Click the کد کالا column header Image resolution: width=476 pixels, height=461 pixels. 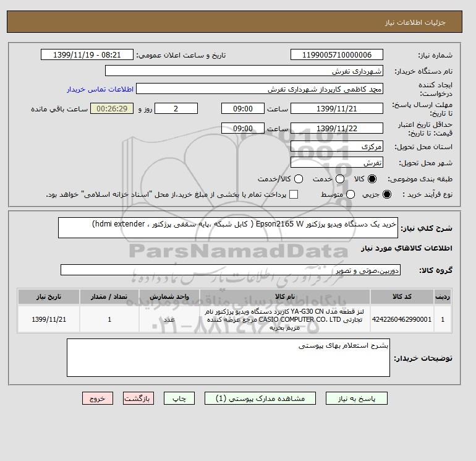402,296
